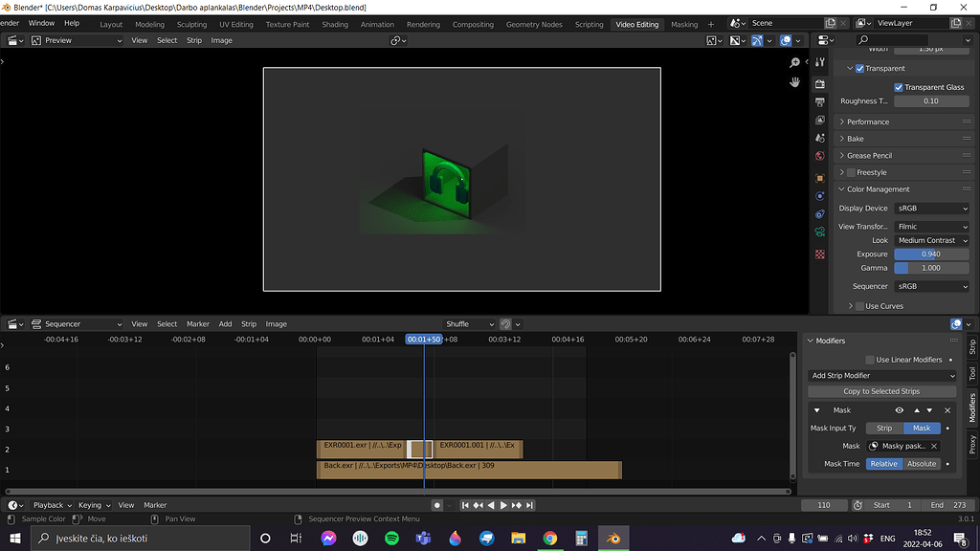Toggle the snapping magnet icon in sequencer
980x551 pixels.
tap(505, 324)
